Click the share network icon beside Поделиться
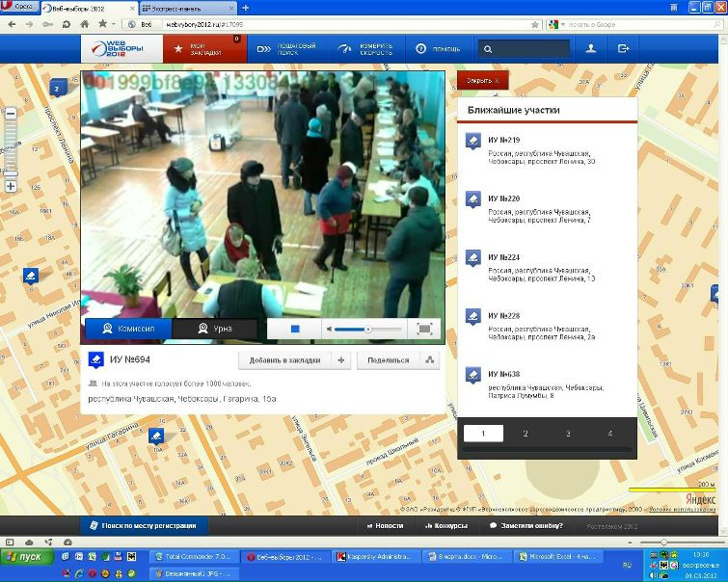This screenshot has height=582, width=728. coord(430,360)
